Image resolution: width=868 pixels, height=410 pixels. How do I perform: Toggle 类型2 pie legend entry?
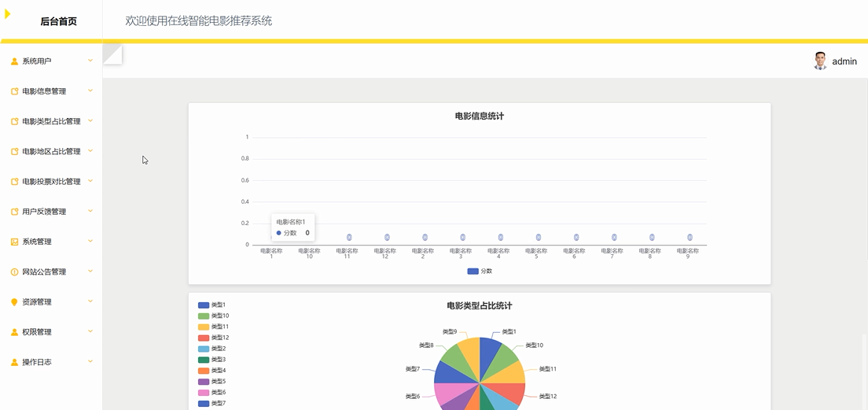[212, 349]
